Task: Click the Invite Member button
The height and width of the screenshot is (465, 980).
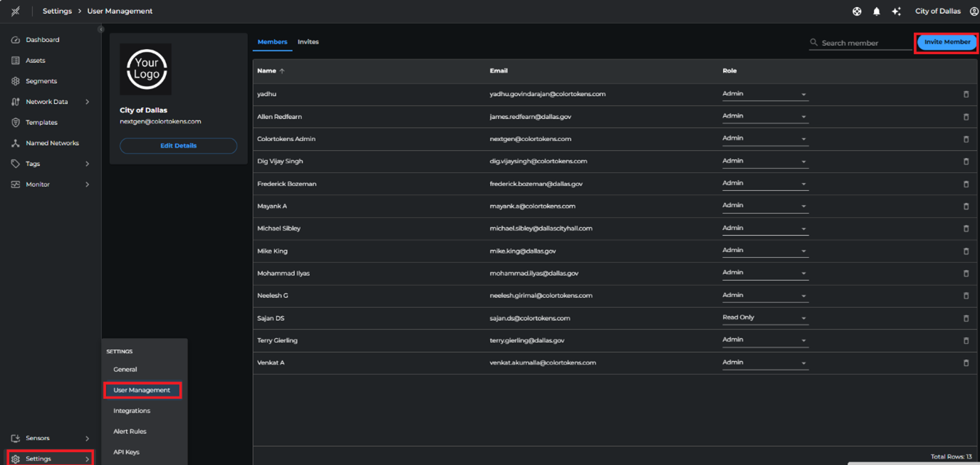Action: (x=947, y=42)
